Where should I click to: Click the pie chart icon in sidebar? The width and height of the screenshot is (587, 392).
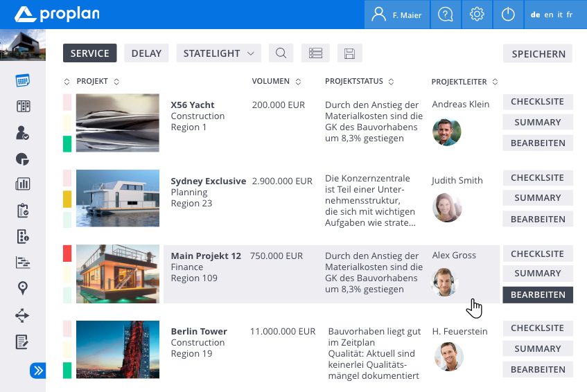coord(22,159)
